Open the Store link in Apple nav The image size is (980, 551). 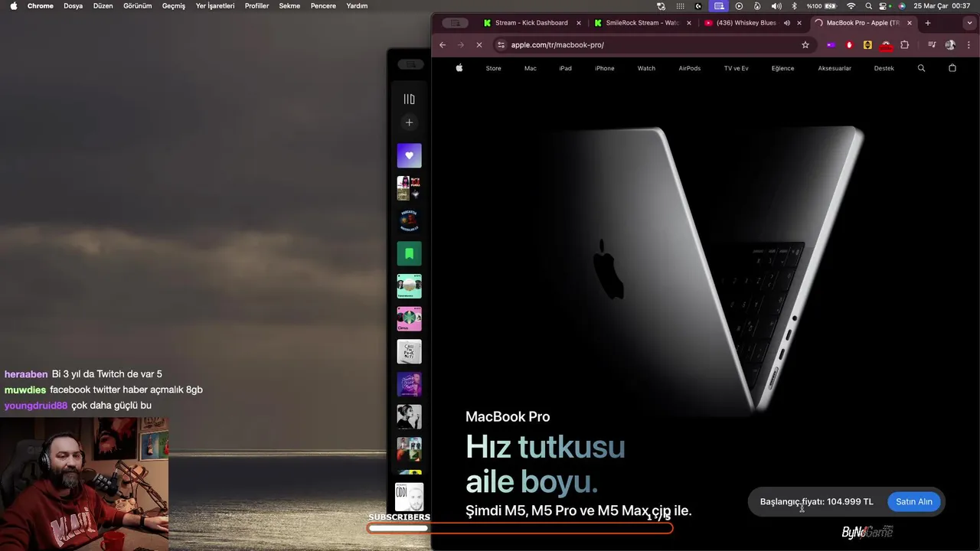click(493, 68)
